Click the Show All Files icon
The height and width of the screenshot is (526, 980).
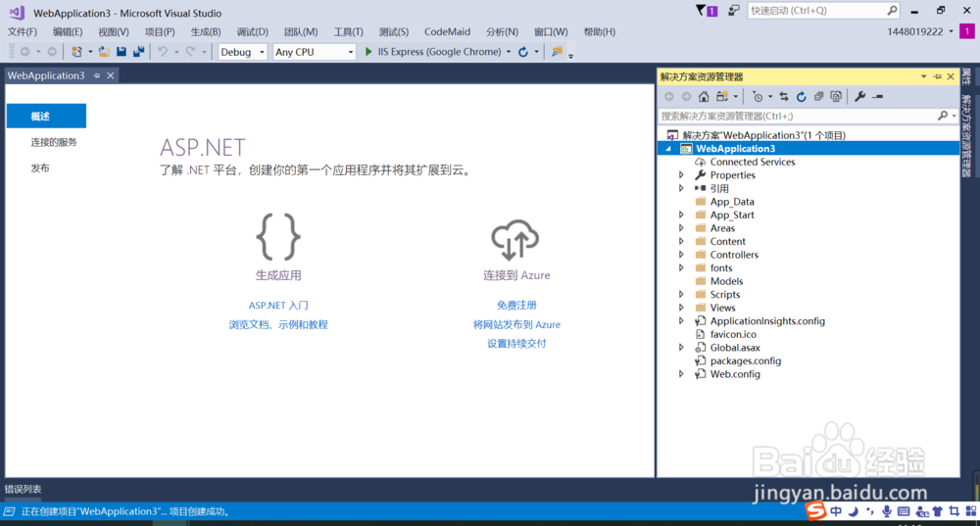click(836, 96)
